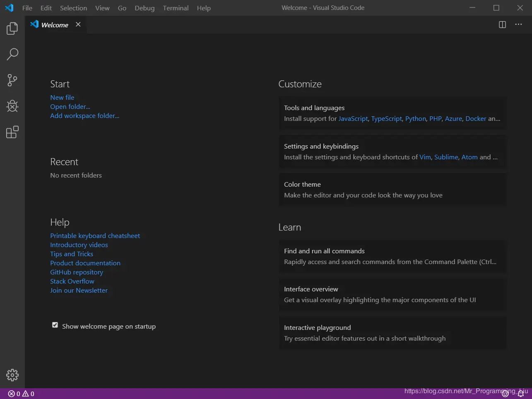Install Sublime keybindings link

(446, 157)
